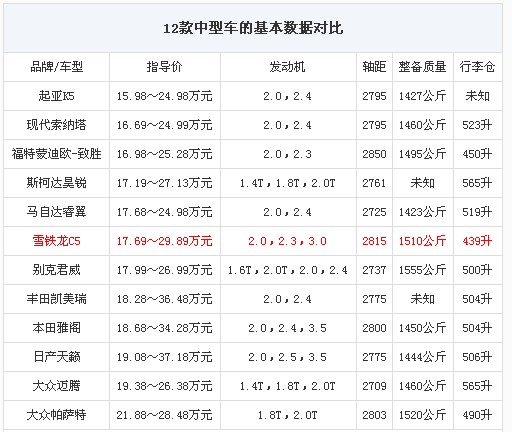Viewport: 512px width, 432px height.
Task: Click the 轴距 column header
Action: point(374,67)
